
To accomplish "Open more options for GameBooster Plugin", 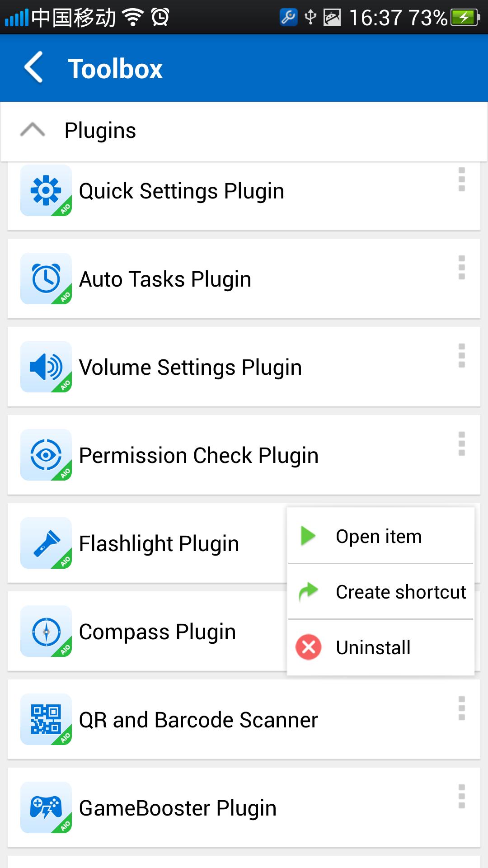I will click(x=461, y=797).
